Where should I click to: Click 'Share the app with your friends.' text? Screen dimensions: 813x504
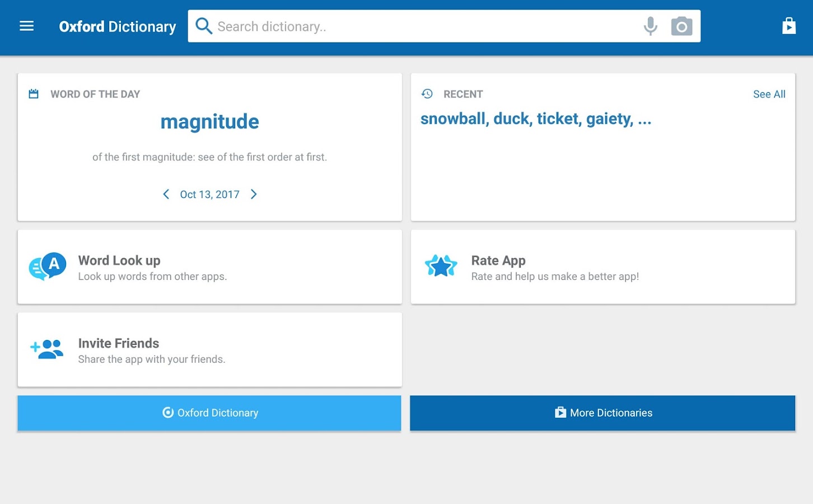[152, 360]
